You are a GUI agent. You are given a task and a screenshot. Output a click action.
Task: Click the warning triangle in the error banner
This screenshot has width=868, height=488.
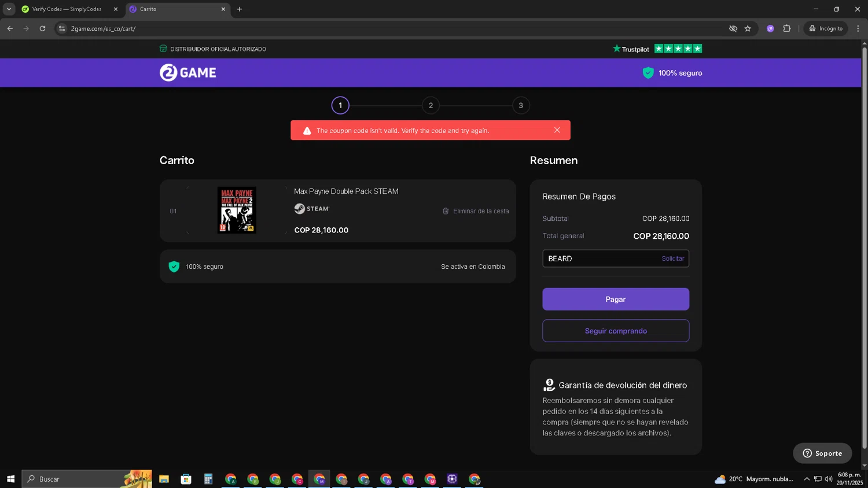tap(307, 131)
